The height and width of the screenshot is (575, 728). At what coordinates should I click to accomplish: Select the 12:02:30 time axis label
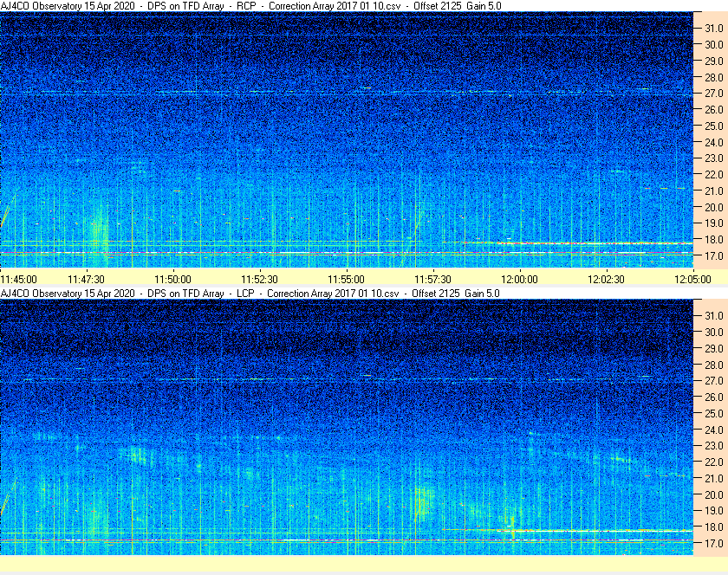tap(607, 280)
